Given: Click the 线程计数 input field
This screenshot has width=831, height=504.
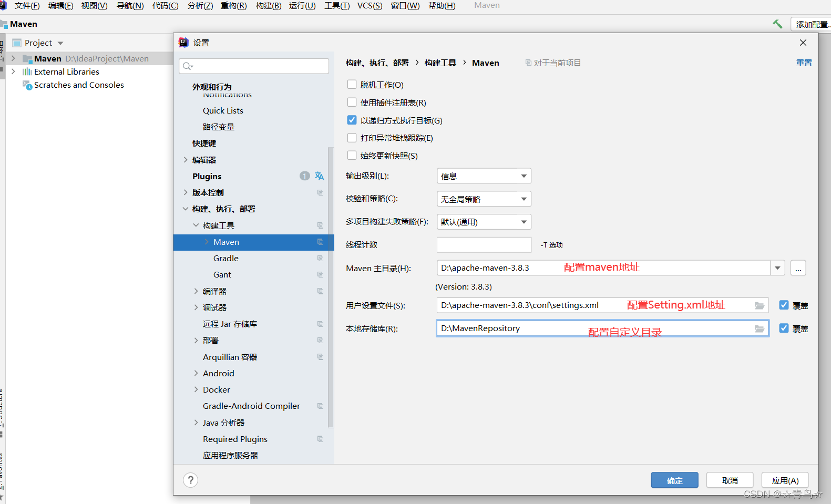Looking at the screenshot, I should click(484, 245).
